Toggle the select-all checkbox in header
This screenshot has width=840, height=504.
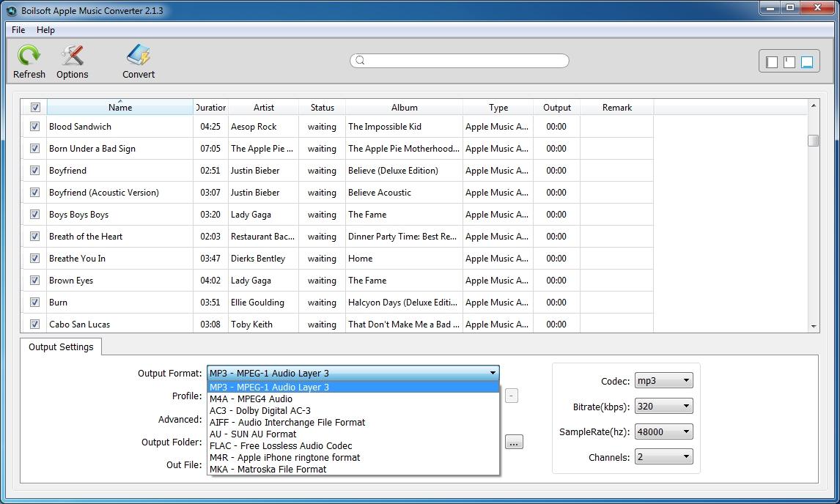coord(35,107)
